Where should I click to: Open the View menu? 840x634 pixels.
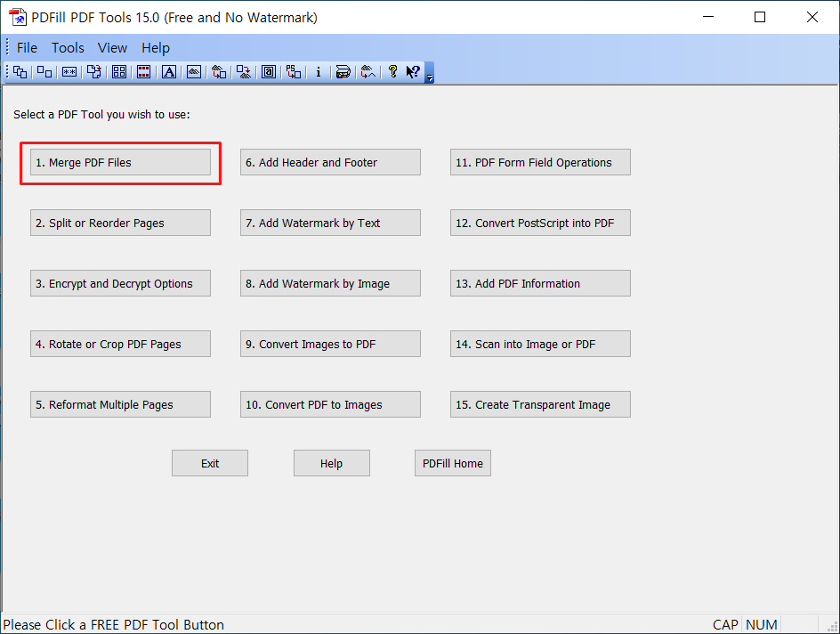(x=112, y=48)
